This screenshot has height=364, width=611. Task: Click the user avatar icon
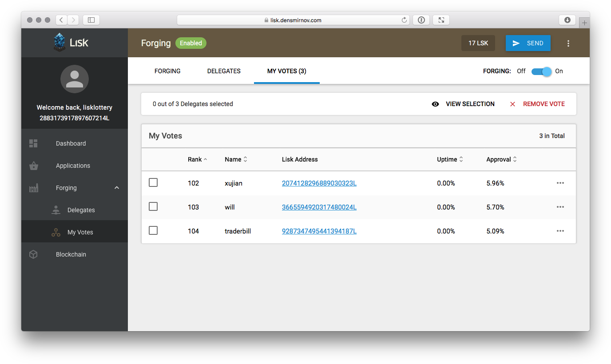coord(75,79)
